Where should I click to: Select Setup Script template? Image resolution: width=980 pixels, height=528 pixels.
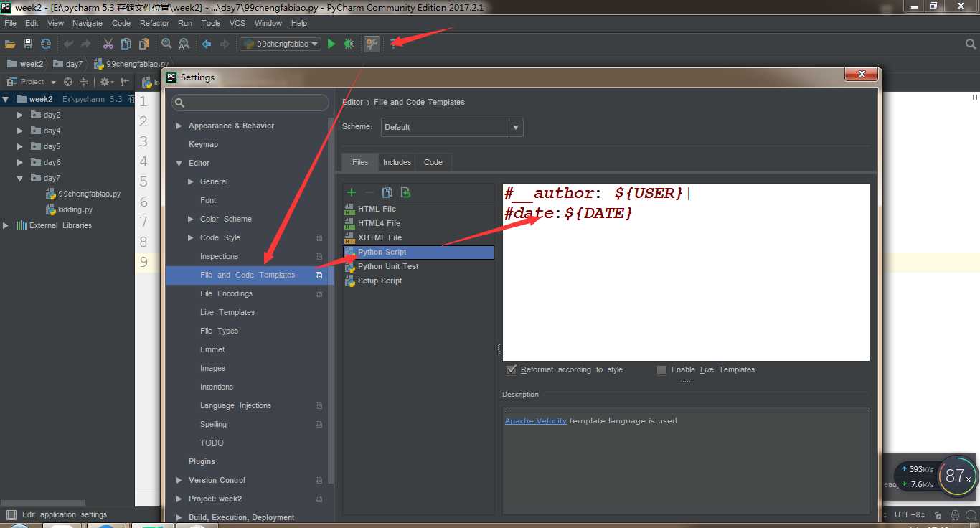(x=419, y=280)
